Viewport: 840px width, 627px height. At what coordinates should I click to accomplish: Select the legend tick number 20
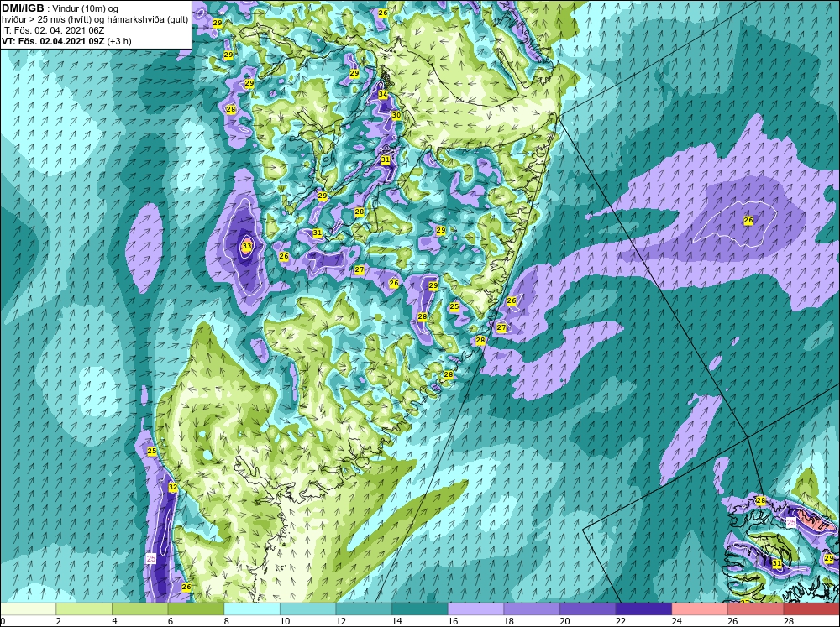pos(564,621)
